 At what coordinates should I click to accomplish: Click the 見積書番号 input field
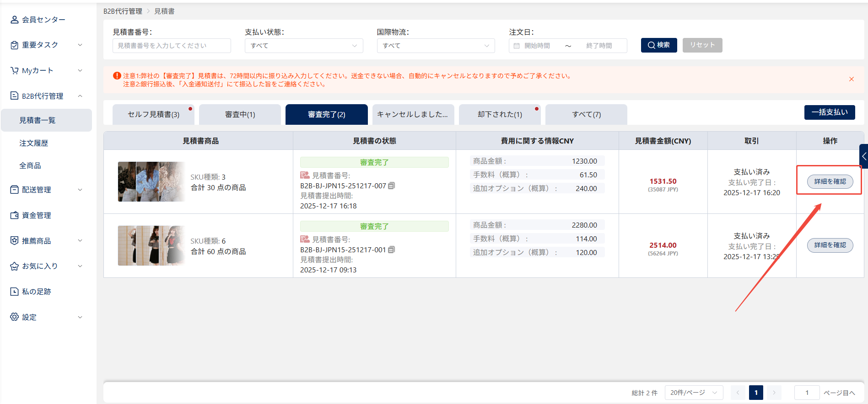click(172, 46)
